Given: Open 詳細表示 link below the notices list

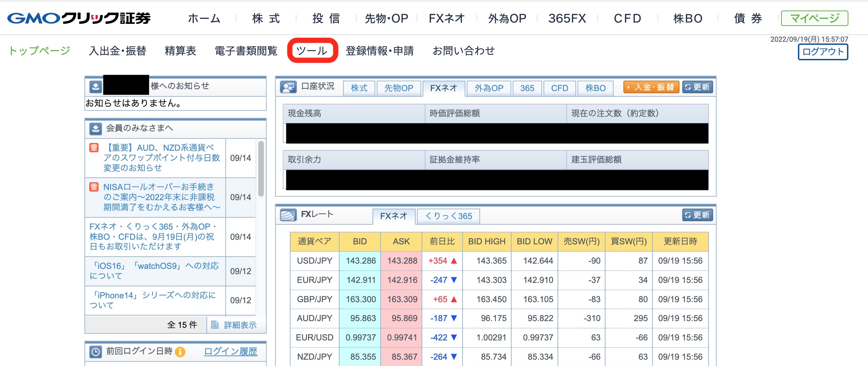Looking at the screenshot, I should [240, 325].
